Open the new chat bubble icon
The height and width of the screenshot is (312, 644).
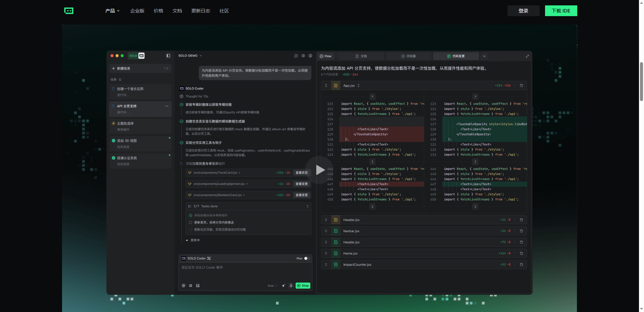pos(296,56)
